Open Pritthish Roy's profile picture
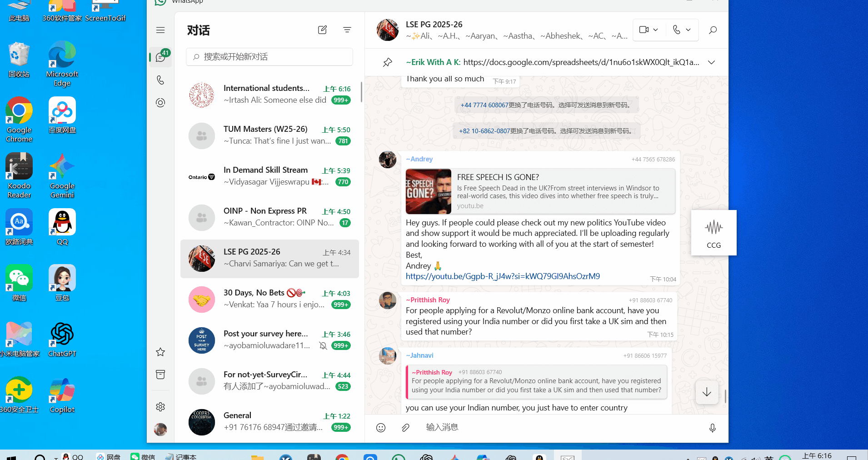The height and width of the screenshot is (460, 868). [388, 300]
